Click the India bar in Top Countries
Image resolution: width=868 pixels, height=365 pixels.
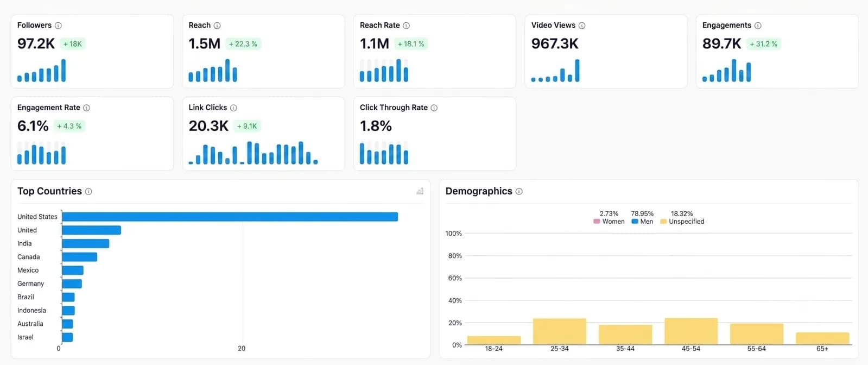[86, 243]
